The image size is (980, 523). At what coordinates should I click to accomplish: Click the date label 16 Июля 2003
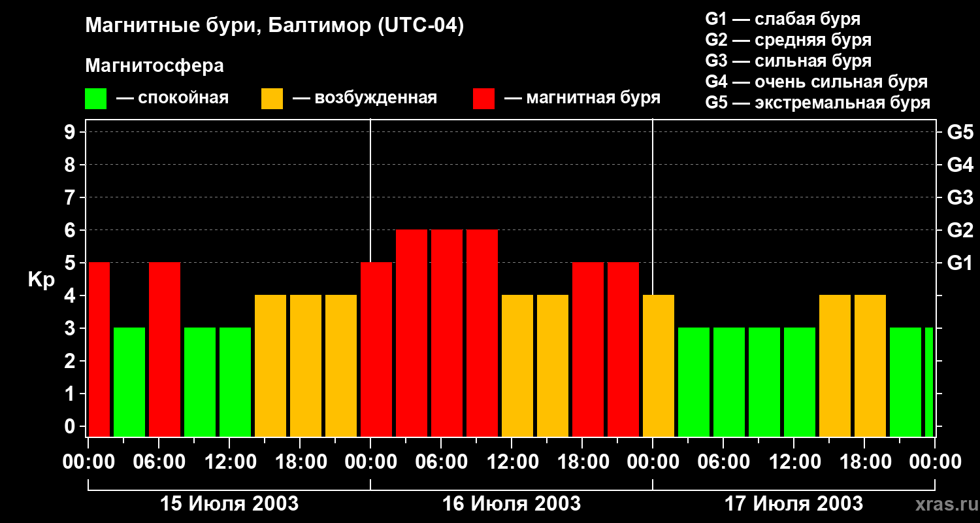(x=512, y=504)
